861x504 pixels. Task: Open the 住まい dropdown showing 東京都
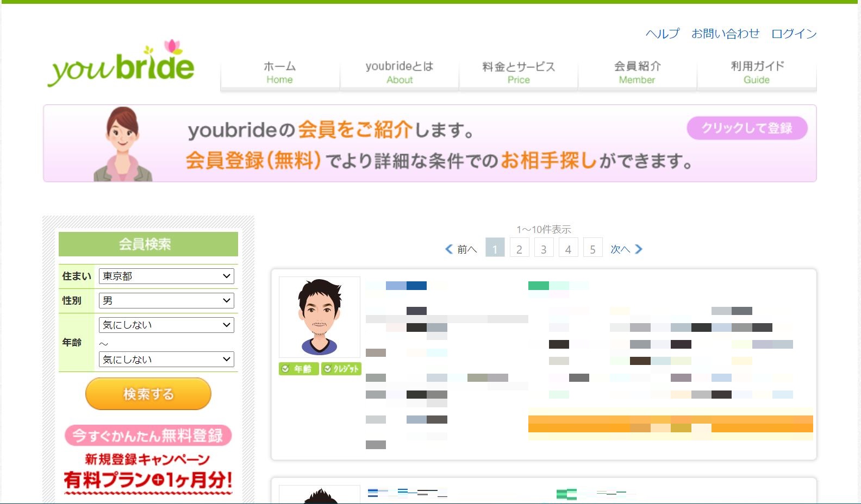point(166,276)
